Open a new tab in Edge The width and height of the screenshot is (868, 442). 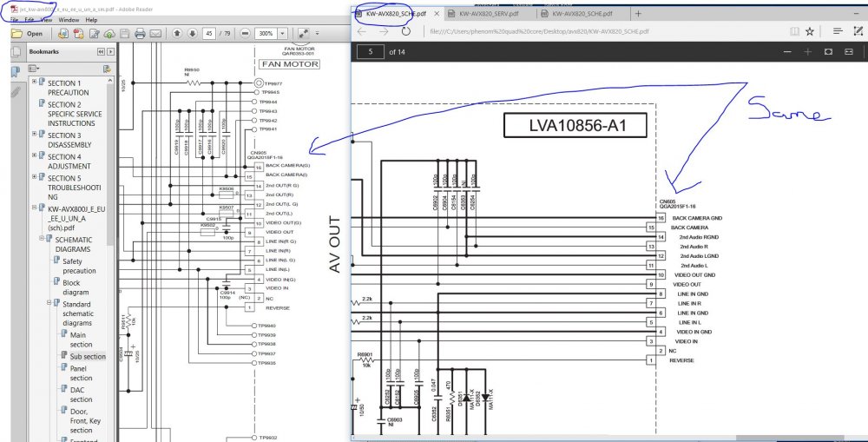tap(638, 13)
